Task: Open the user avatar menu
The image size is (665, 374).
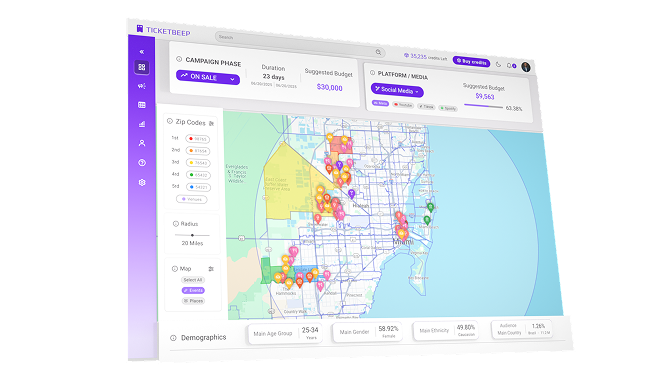Action: point(525,67)
